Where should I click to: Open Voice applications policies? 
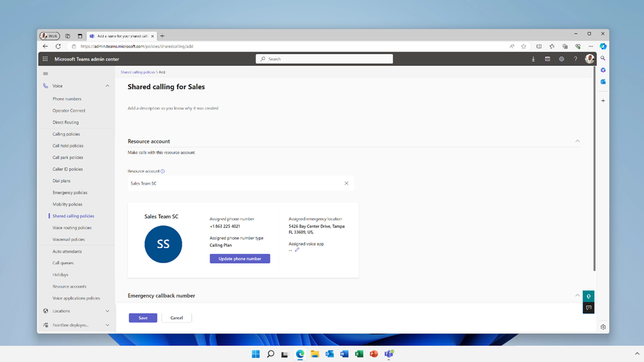[76, 298]
